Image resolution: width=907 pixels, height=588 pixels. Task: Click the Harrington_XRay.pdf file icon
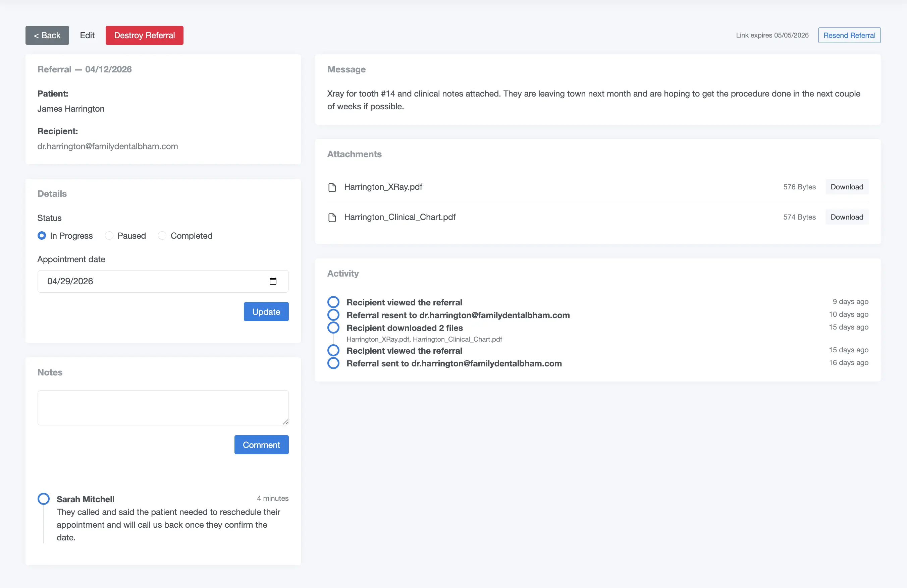pyautogui.click(x=332, y=187)
